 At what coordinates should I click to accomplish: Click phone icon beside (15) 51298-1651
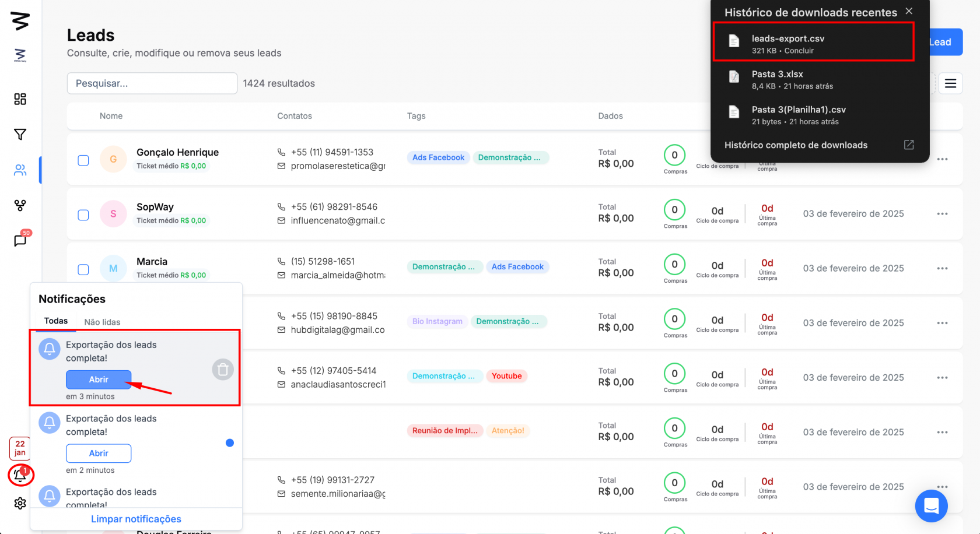281,262
